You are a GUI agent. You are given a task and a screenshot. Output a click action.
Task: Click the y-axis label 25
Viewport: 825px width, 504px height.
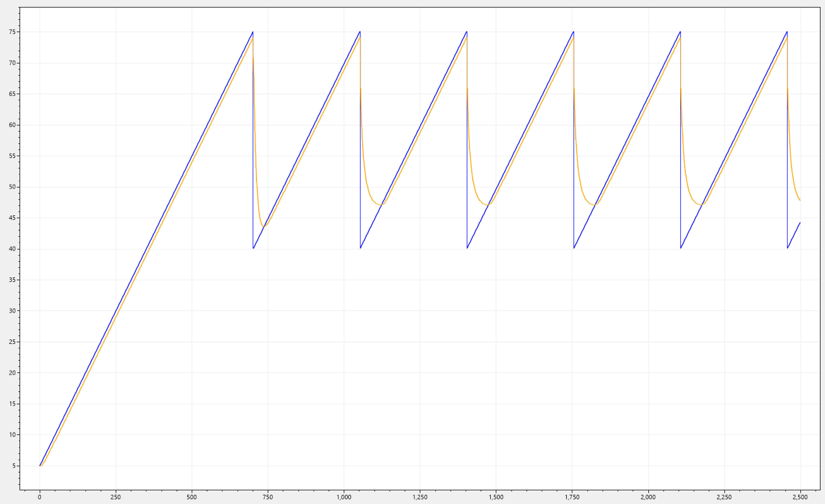pos(12,342)
